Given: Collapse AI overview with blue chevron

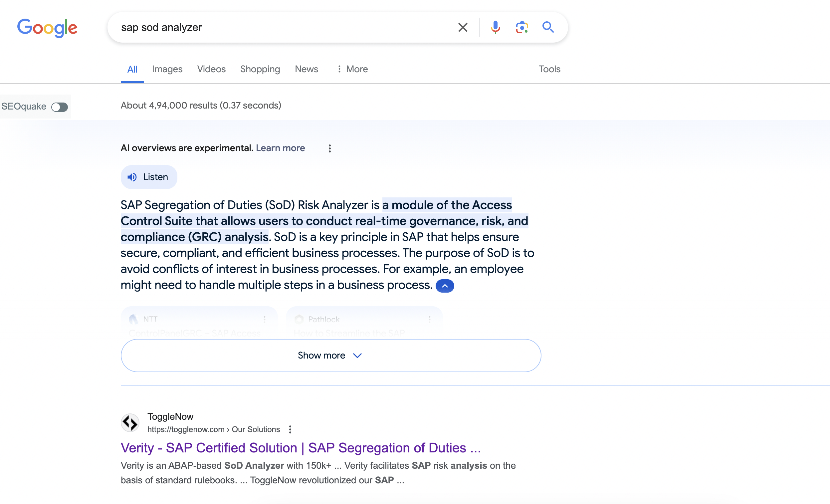Looking at the screenshot, I should (x=445, y=286).
